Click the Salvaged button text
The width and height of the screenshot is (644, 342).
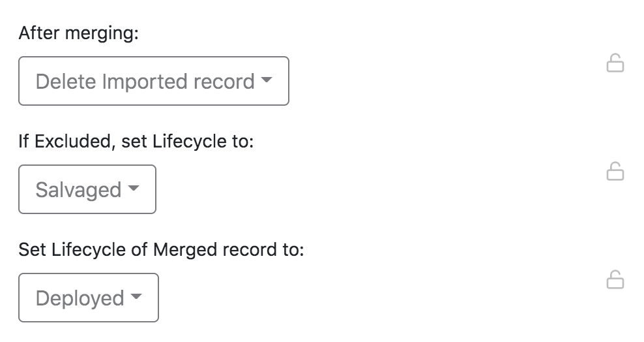point(78,190)
